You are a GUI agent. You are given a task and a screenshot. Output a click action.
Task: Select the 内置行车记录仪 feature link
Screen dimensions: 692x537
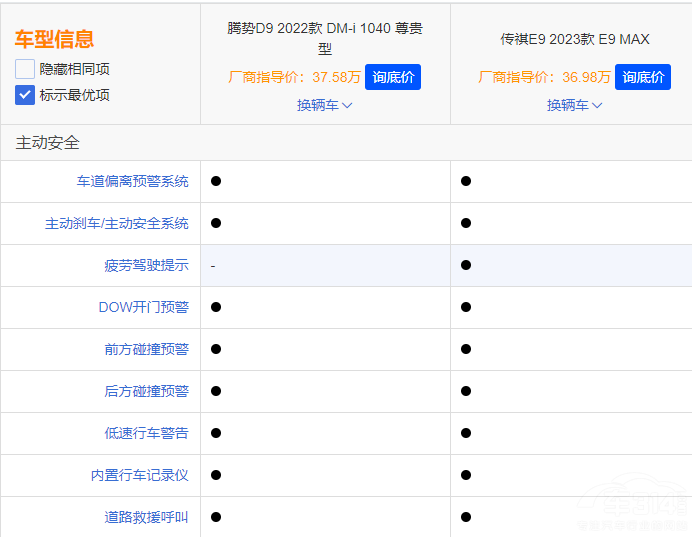139,475
